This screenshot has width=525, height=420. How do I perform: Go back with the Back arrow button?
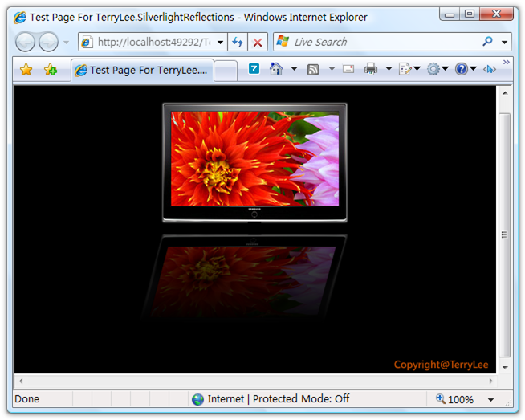(x=25, y=43)
